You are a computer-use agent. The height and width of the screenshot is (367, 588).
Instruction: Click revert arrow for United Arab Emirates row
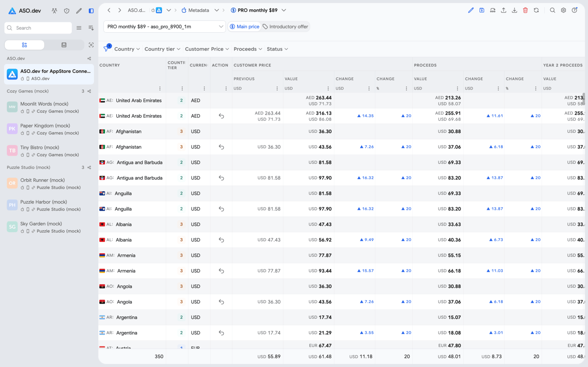coord(221,116)
